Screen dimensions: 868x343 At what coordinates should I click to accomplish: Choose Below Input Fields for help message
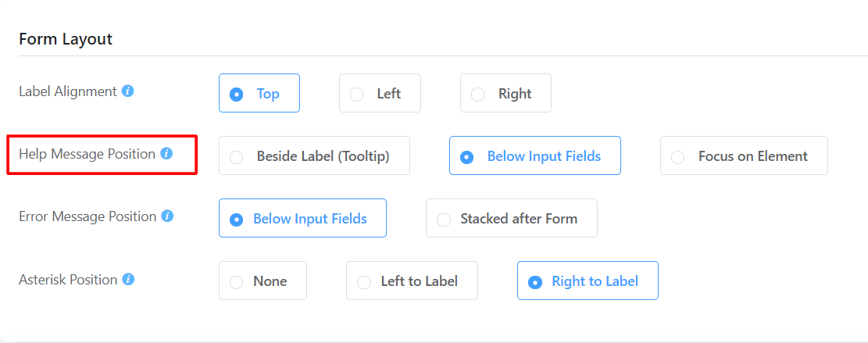(534, 155)
